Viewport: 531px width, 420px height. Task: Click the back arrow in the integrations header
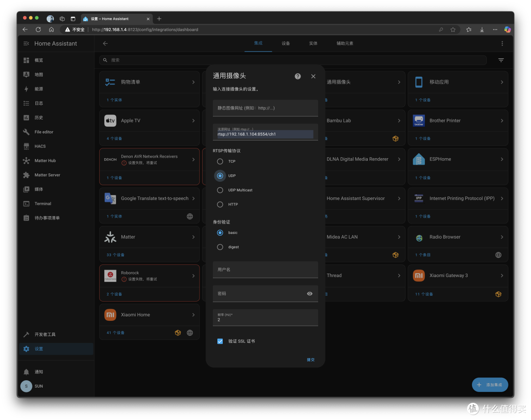(105, 43)
